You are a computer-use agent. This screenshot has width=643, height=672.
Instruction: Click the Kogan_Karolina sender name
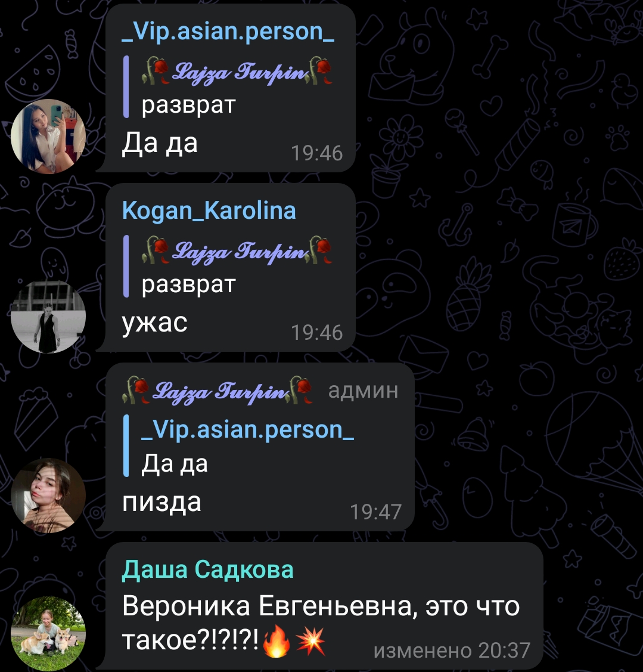tap(209, 211)
